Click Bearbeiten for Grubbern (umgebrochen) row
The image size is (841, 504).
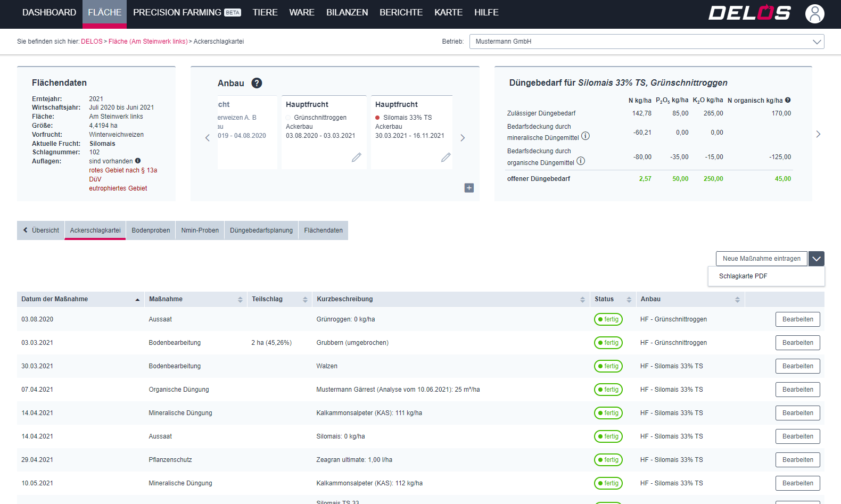798,343
